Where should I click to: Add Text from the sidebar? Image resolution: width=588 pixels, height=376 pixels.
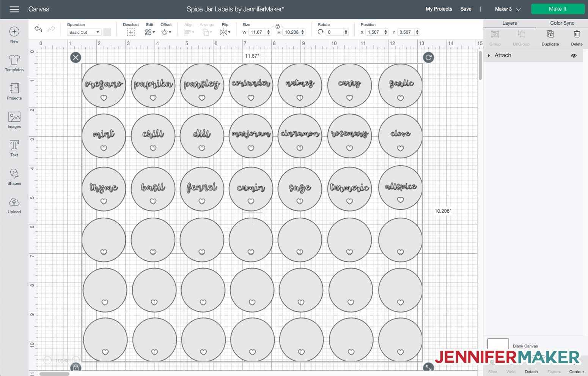(14, 148)
